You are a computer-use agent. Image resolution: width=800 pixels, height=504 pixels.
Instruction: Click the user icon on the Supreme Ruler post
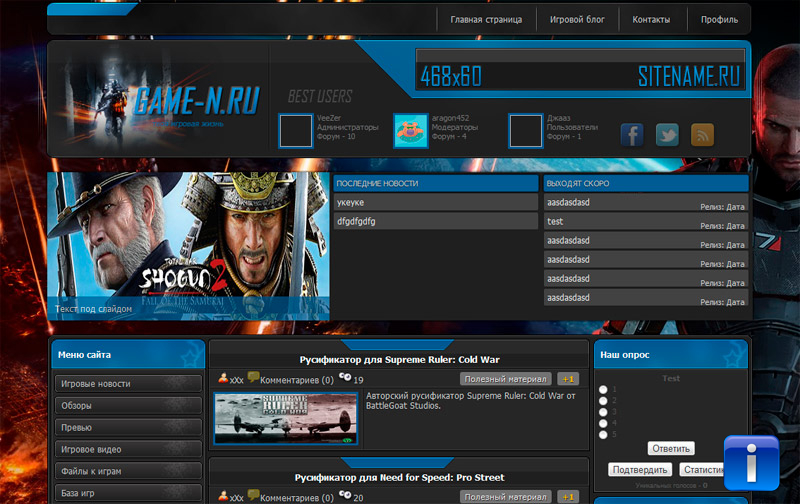point(223,378)
